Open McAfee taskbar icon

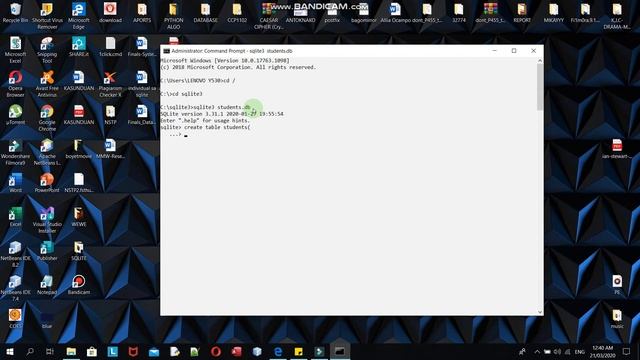(x=133, y=351)
